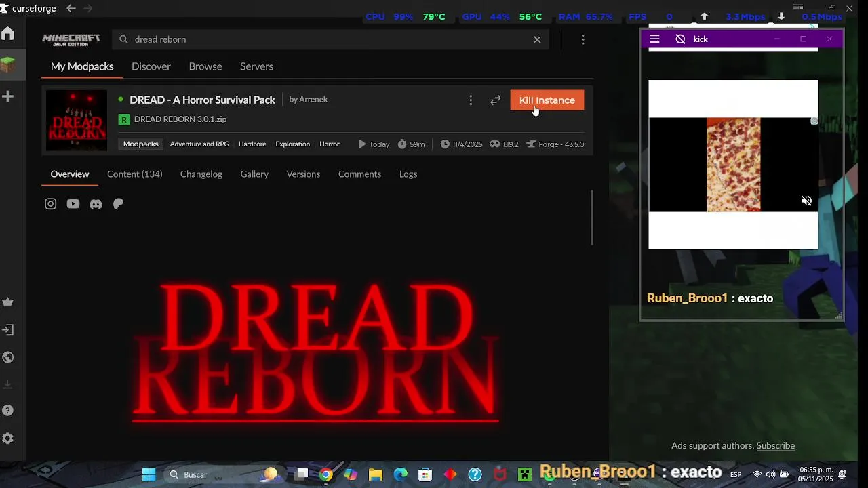Open the modpack YouTube link icon
The height and width of the screenshot is (488, 868).
[73, 204]
